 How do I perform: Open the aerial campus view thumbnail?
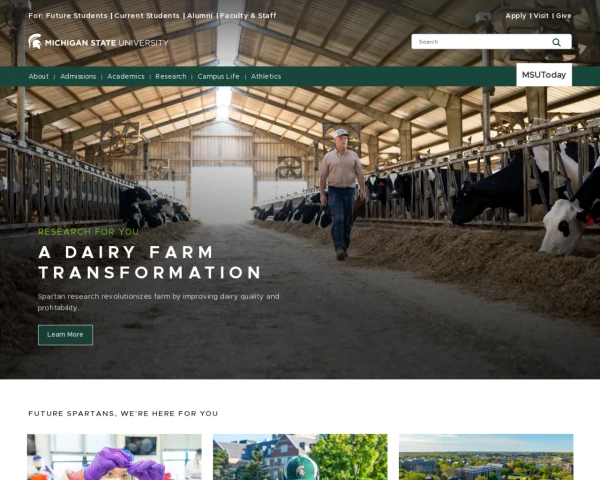486,457
